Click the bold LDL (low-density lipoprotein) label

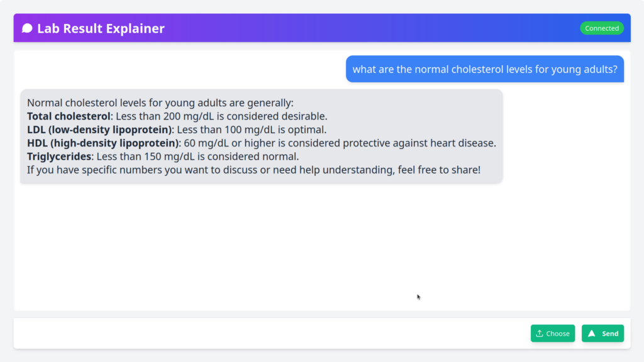[x=99, y=129]
